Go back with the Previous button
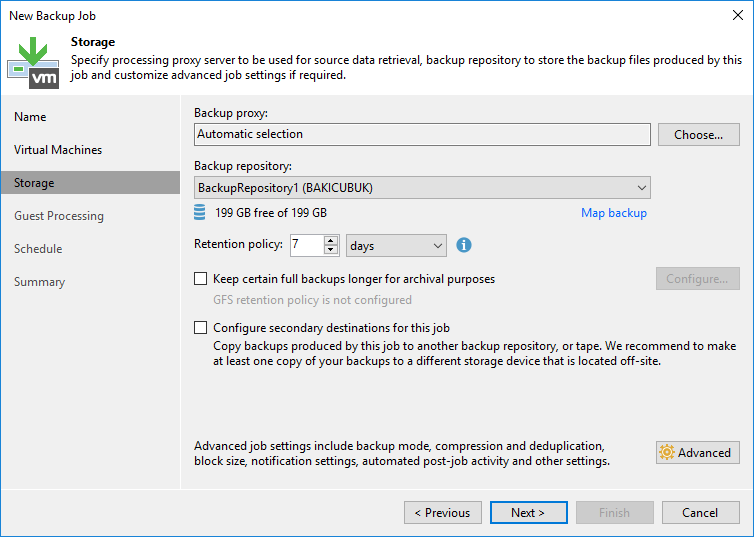The width and height of the screenshot is (754, 537). (441, 513)
